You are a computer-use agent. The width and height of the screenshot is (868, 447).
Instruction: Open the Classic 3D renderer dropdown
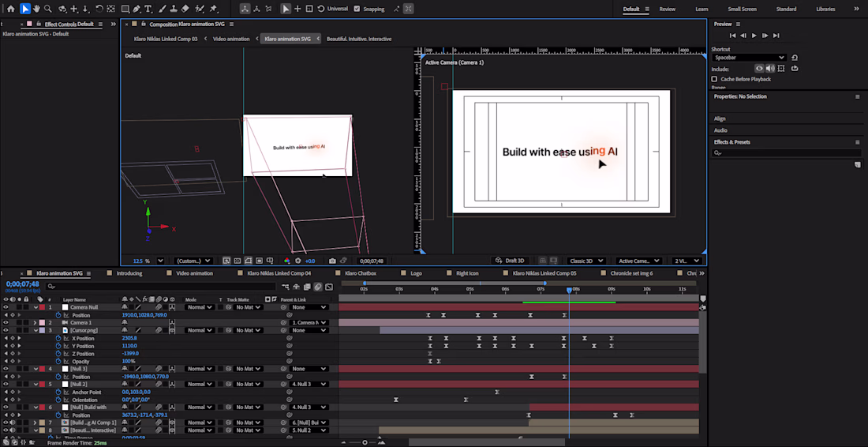click(x=588, y=261)
